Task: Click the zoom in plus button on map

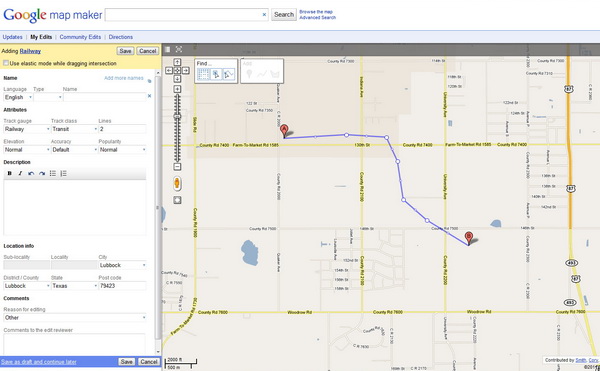Action: tap(177, 89)
